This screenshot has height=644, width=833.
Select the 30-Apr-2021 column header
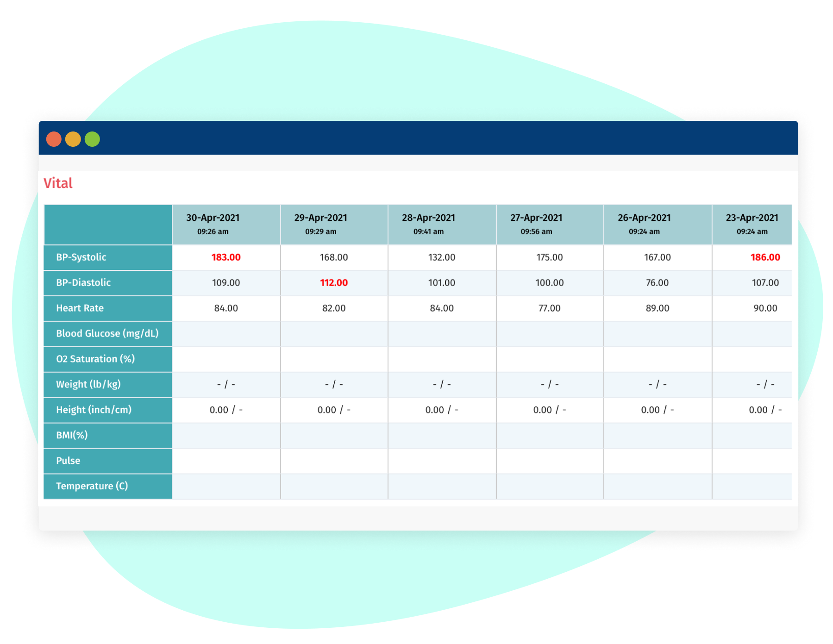pos(226,225)
